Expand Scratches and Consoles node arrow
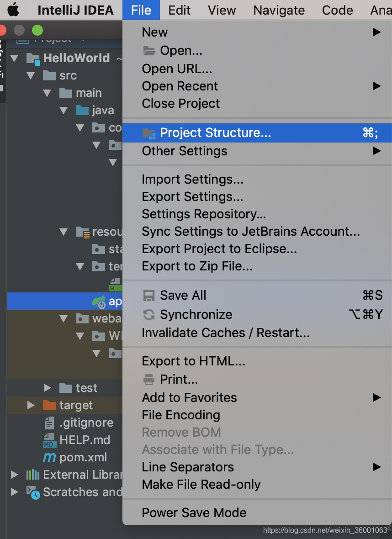392x539 pixels. [15, 492]
